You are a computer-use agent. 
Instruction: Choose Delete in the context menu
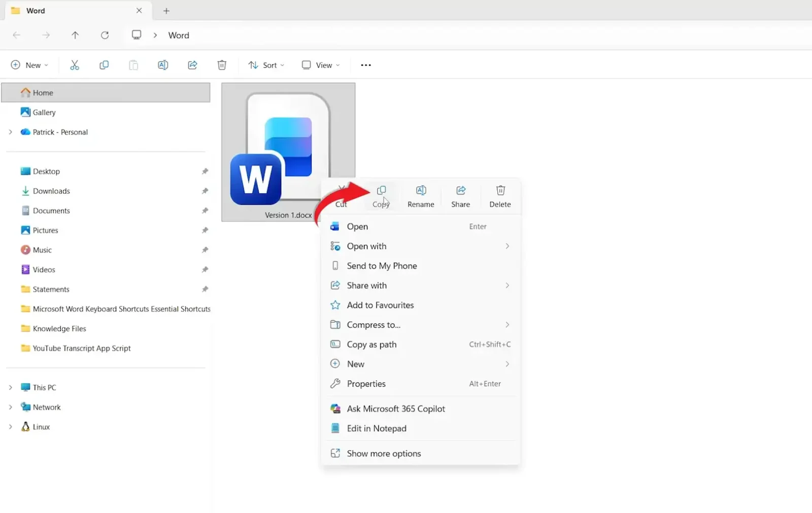(x=500, y=197)
